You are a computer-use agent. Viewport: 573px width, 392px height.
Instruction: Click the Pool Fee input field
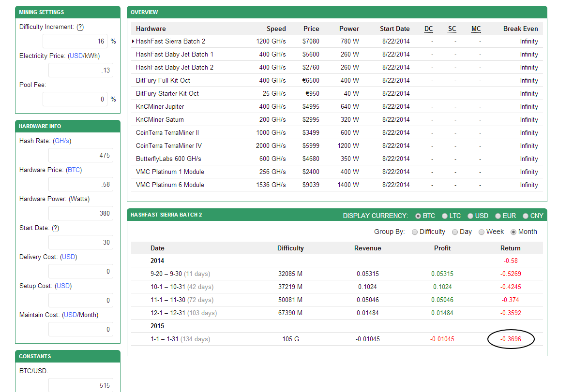point(75,99)
